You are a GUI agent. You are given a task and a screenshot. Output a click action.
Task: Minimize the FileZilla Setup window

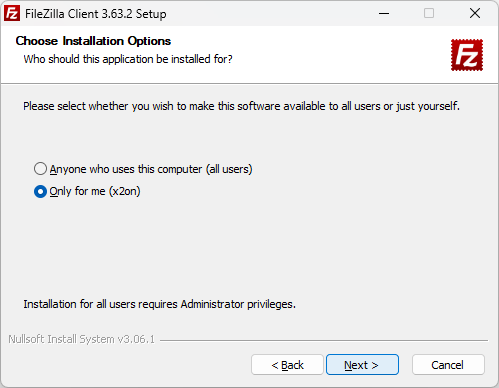pos(384,14)
